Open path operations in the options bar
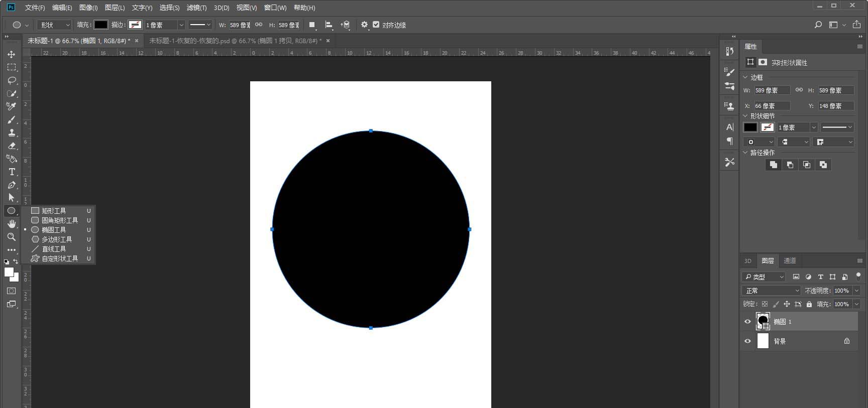Image resolution: width=868 pixels, height=408 pixels. [x=312, y=25]
